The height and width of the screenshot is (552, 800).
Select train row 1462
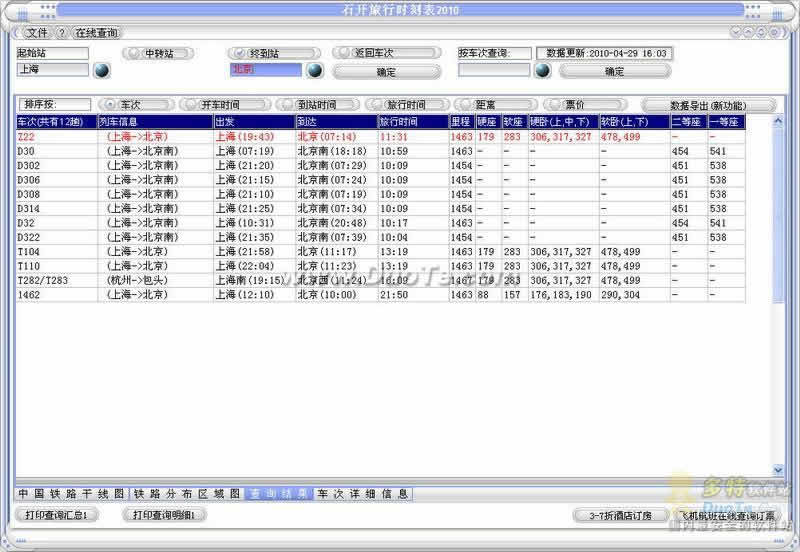point(381,294)
